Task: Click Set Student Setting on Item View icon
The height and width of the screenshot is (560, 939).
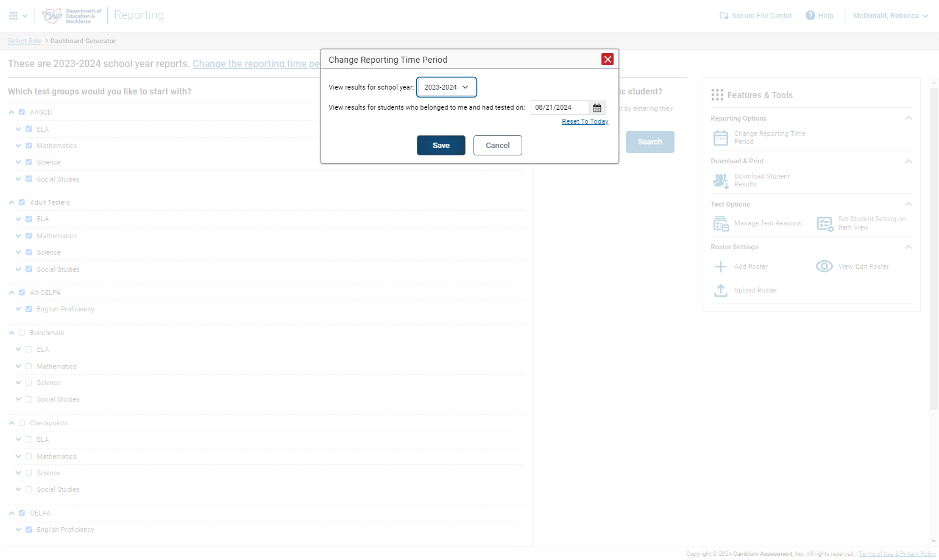Action: [x=825, y=224]
